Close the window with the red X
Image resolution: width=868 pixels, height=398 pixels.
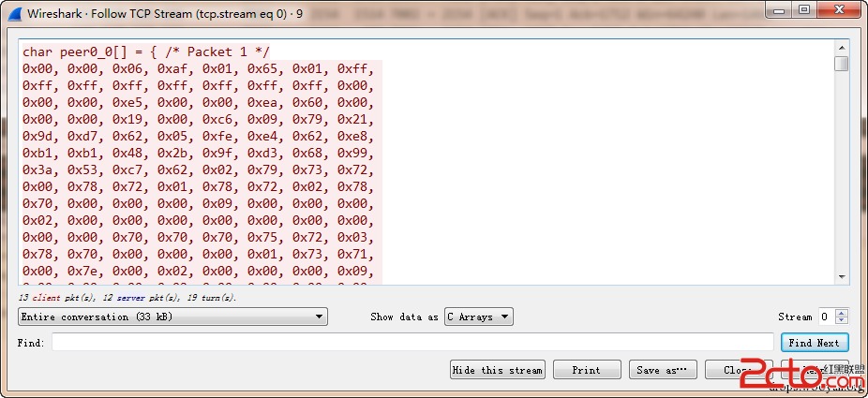tap(837, 12)
